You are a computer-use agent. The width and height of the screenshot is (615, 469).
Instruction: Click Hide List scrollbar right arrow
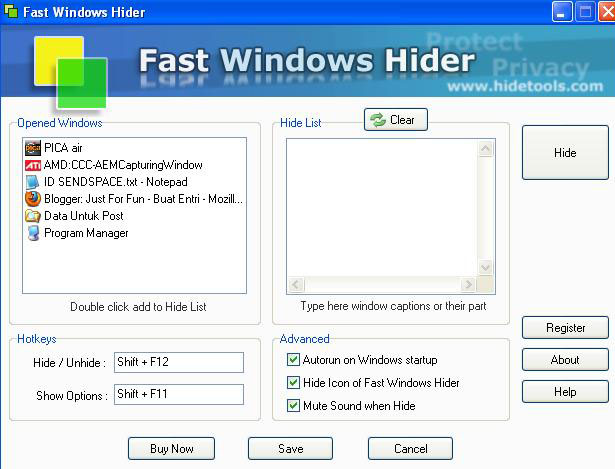click(x=468, y=285)
